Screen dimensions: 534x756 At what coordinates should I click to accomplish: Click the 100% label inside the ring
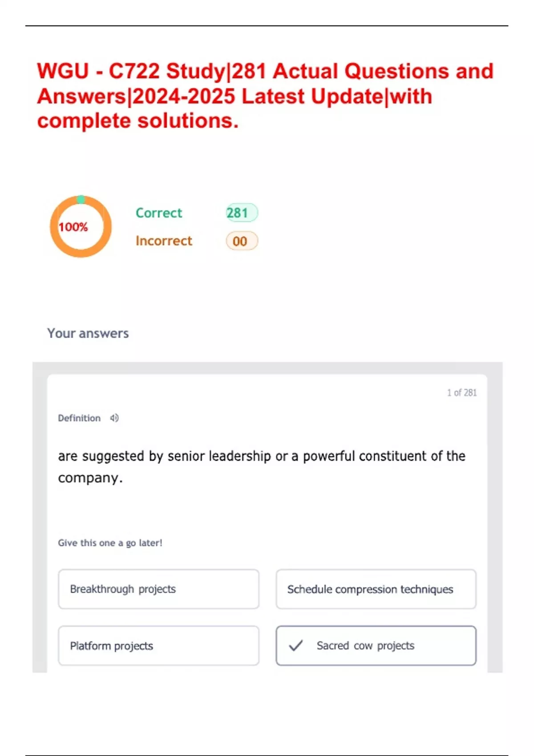tap(73, 227)
